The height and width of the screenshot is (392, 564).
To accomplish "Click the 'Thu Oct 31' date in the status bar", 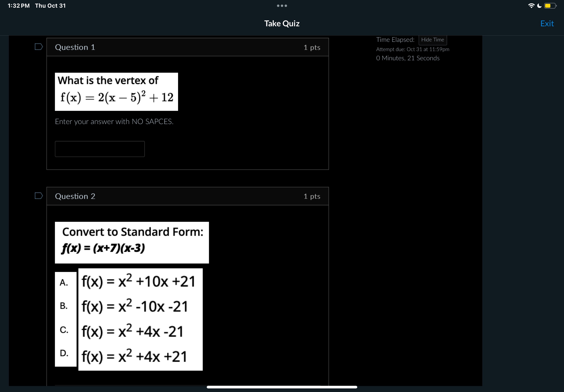I will click(x=50, y=6).
